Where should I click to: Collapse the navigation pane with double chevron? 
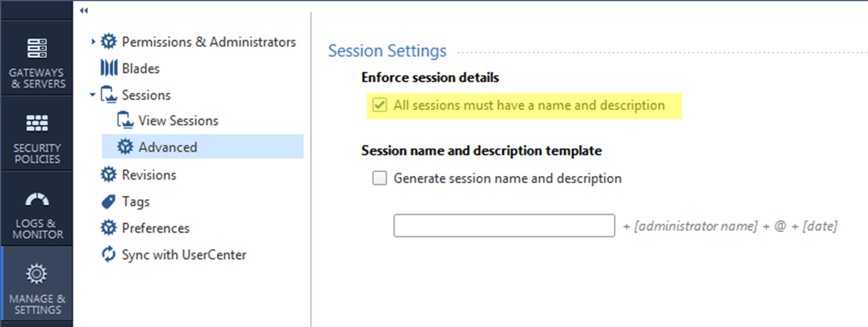(x=84, y=11)
